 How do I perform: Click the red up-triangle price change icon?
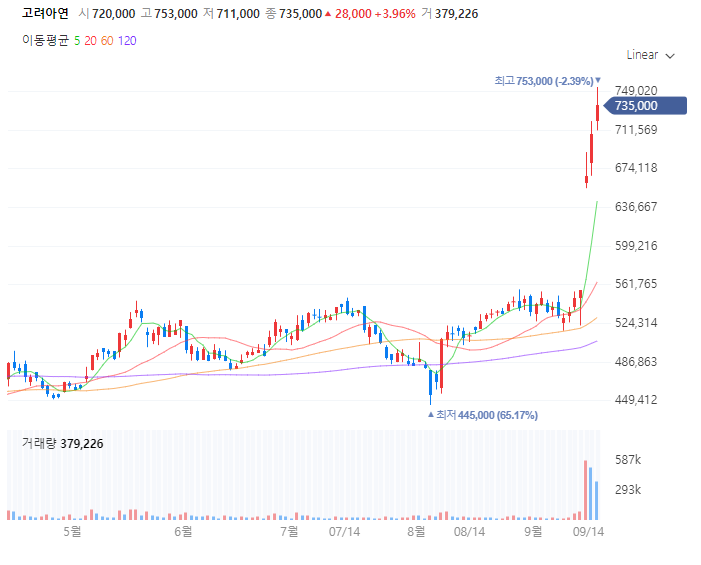[x=328, y=14]
